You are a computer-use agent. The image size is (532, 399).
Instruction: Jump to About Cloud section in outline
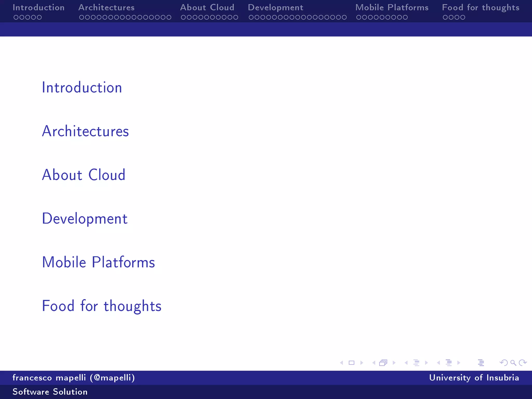click(84, 175)
